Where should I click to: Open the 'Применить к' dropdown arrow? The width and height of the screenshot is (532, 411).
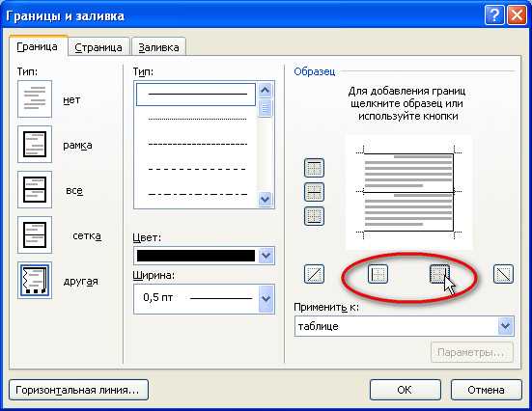506,326
